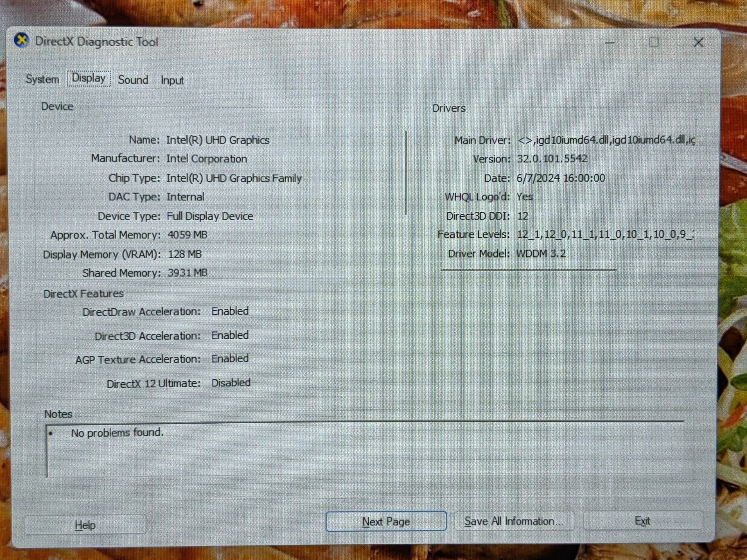Click inside the Notes text box
Screen dimensions: 747x560
[364, 453]
